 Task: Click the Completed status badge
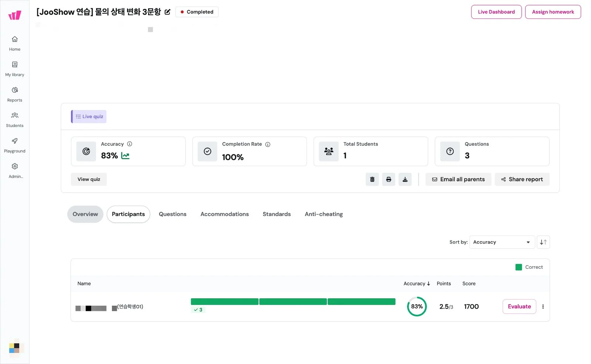tap(197, 12)
